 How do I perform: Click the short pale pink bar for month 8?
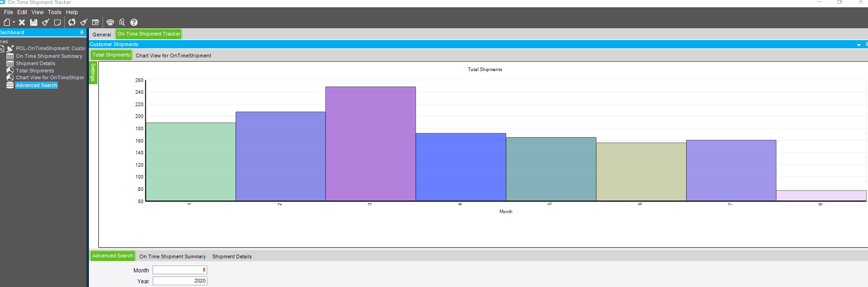click(x=821, y=196)
